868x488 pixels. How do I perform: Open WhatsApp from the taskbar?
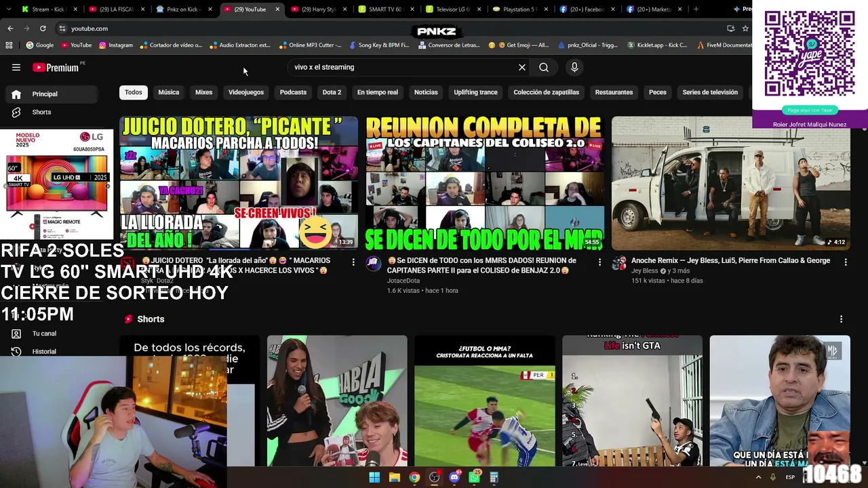[x=475, y=477]
